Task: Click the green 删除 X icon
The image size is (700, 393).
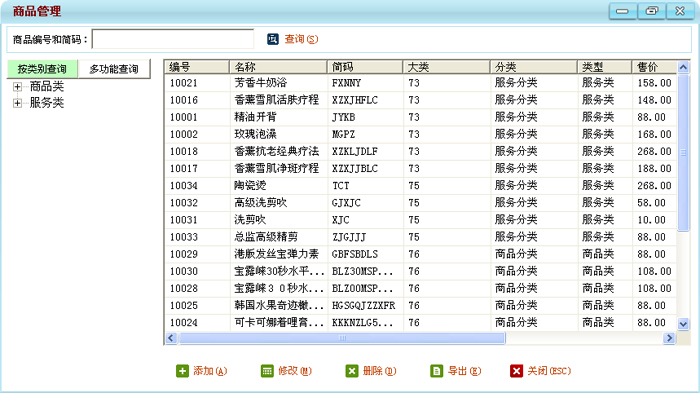Action: click(352, 371)
